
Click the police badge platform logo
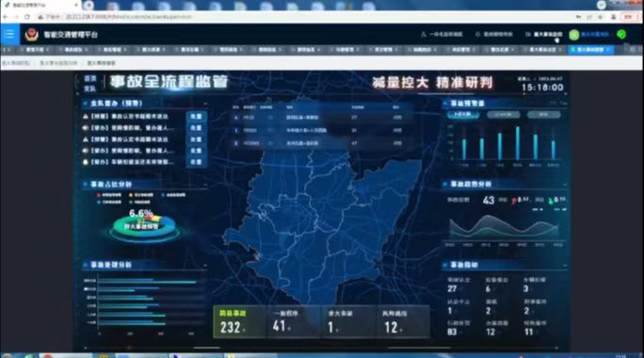tap(32, 35)
